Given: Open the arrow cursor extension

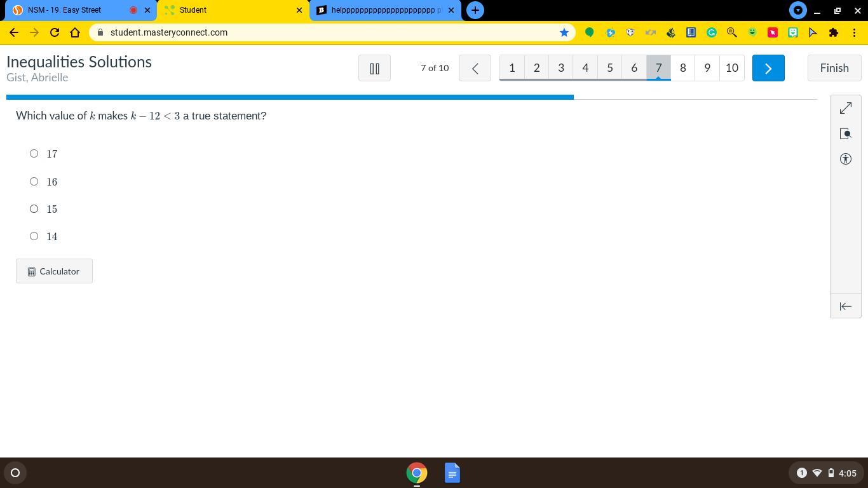Looking at the screenshot, I should 813,32.
